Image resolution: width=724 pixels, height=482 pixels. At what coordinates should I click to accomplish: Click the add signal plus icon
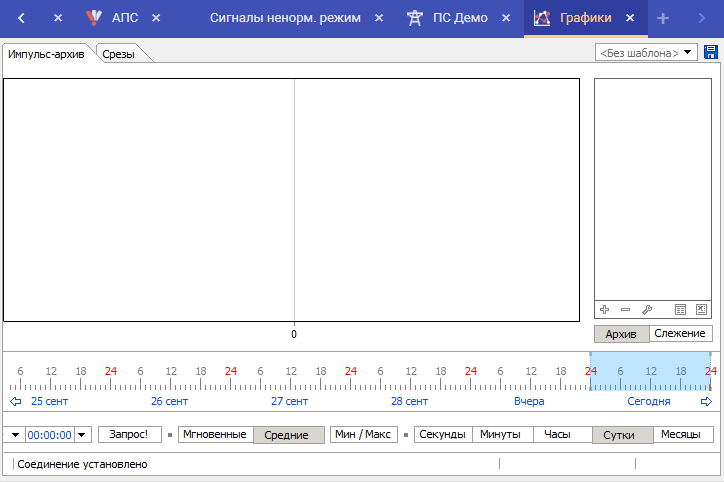tap(604, 310)
